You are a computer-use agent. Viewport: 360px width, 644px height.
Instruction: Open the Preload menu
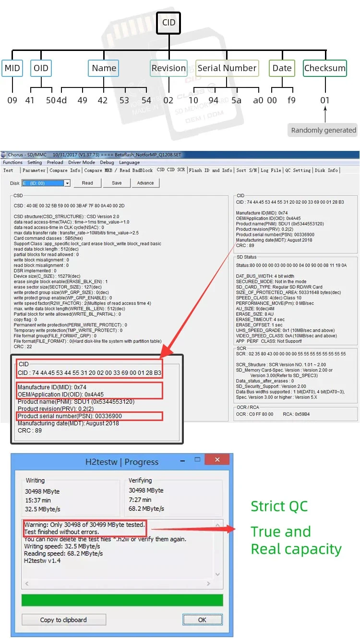(x=55, y=162)
